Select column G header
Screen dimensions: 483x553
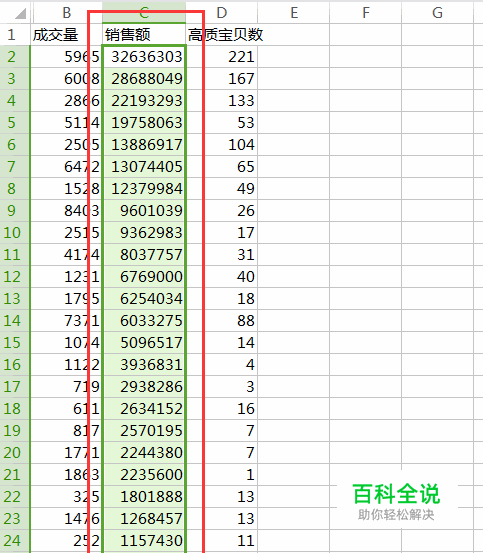437,13
